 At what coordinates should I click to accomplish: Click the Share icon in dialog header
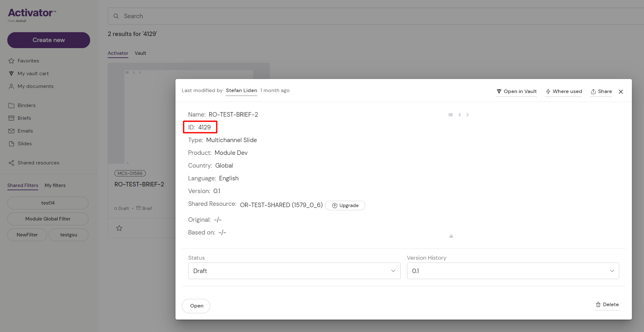[601, 91]
